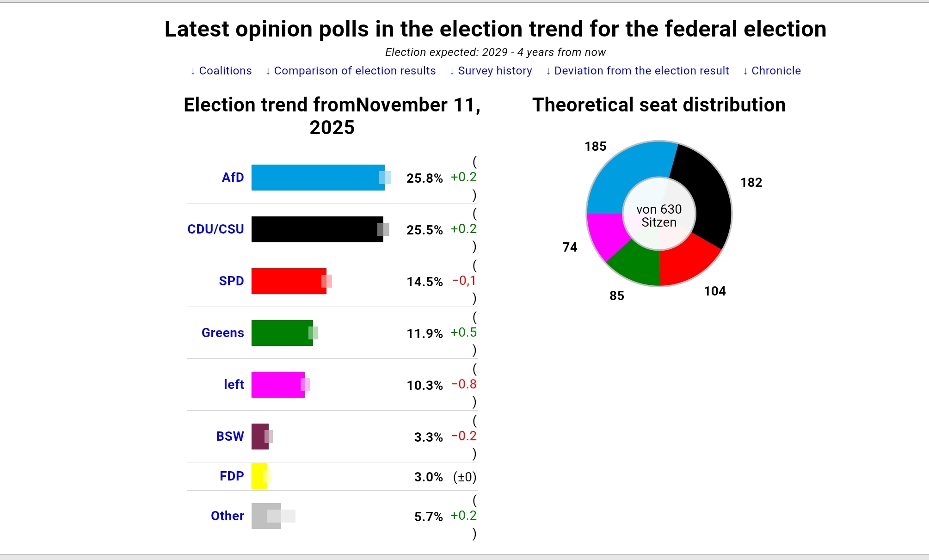Click the donut center '630 Sitzen' label

[659, 216]
